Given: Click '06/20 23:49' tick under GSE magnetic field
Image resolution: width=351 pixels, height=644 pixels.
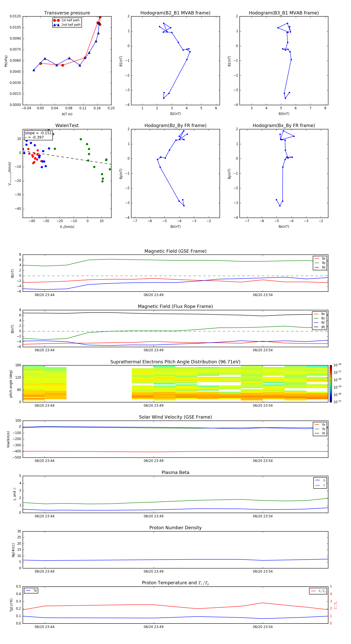Looking at the screenshot, I should 153,295.
